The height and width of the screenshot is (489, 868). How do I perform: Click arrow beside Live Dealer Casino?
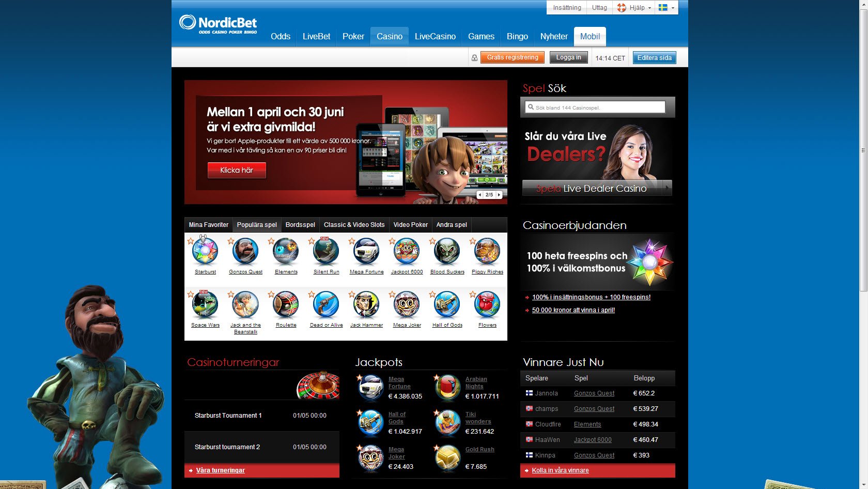click(668, 188)
